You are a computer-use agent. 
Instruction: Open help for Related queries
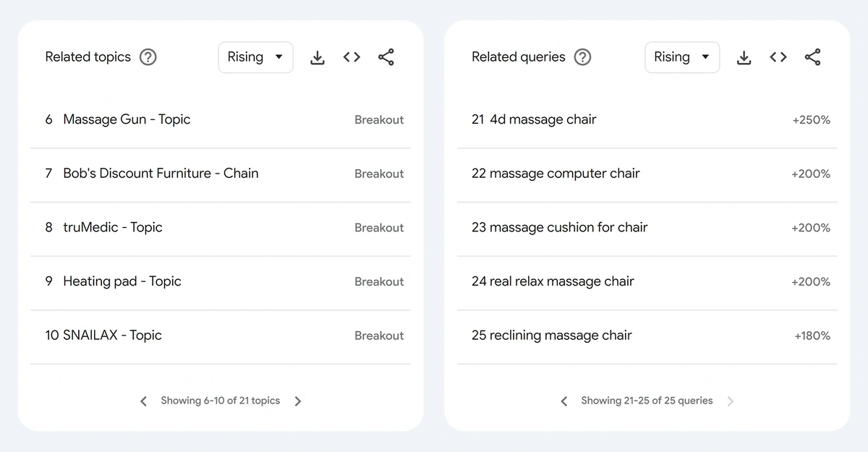582,57
